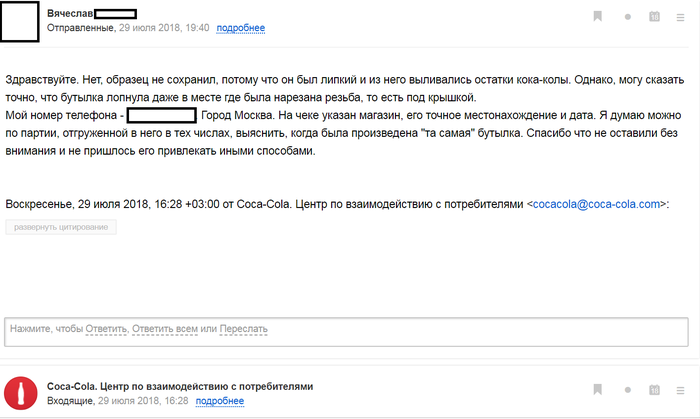700x419 pixels.
Task: Bookmark the top message from Вячеслав
Action: point(598,16)
